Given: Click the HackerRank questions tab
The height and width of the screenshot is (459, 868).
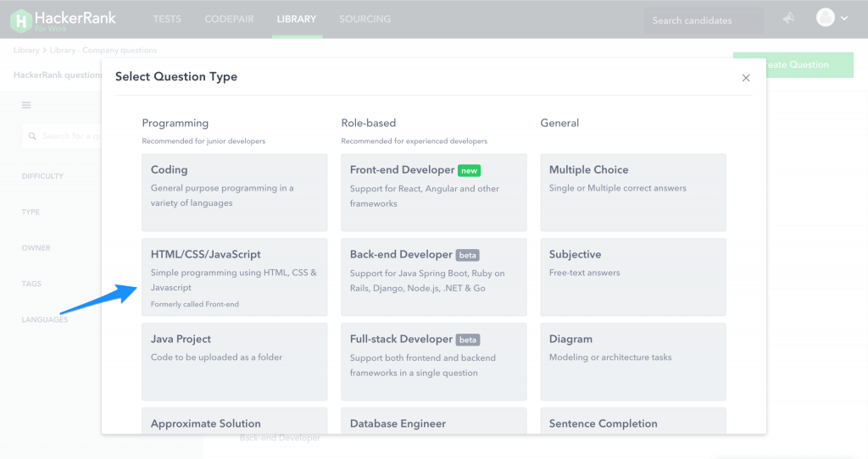Looking at the screenshot, I should [x=58, y=75].
